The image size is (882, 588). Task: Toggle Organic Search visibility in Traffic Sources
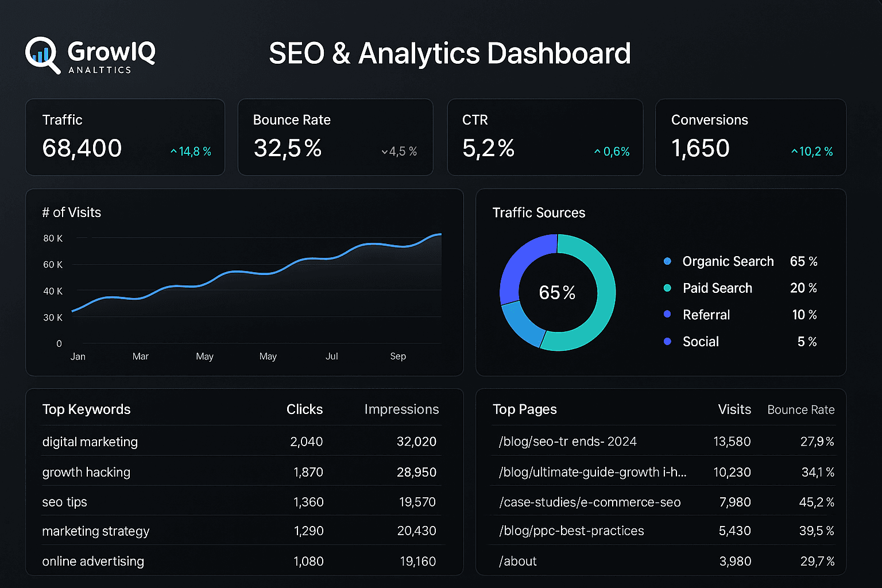(728, 261)
